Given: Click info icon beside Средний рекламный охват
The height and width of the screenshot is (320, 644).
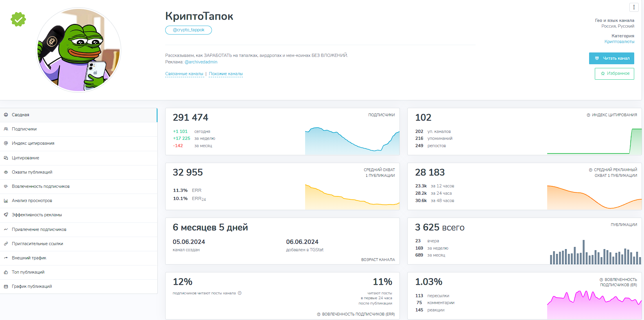Looking at the screenshot, I should tap(591, 170).
